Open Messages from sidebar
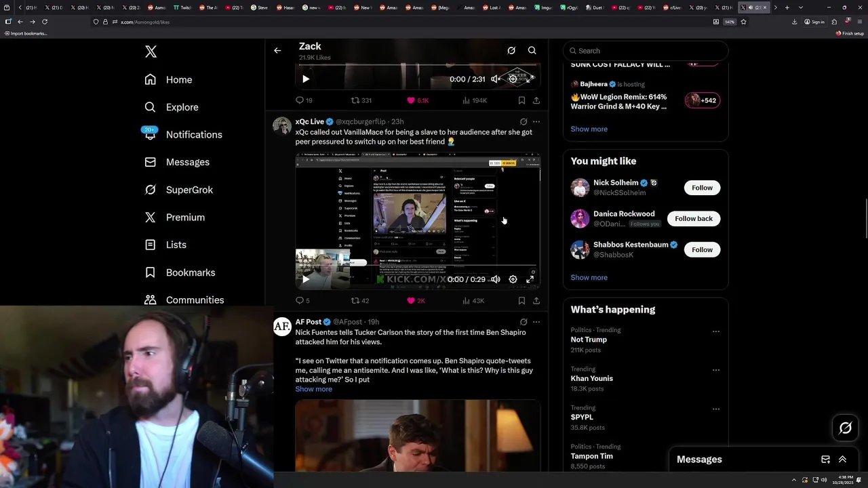Viewport: 868px width, 488px height. tap(177, 162)
